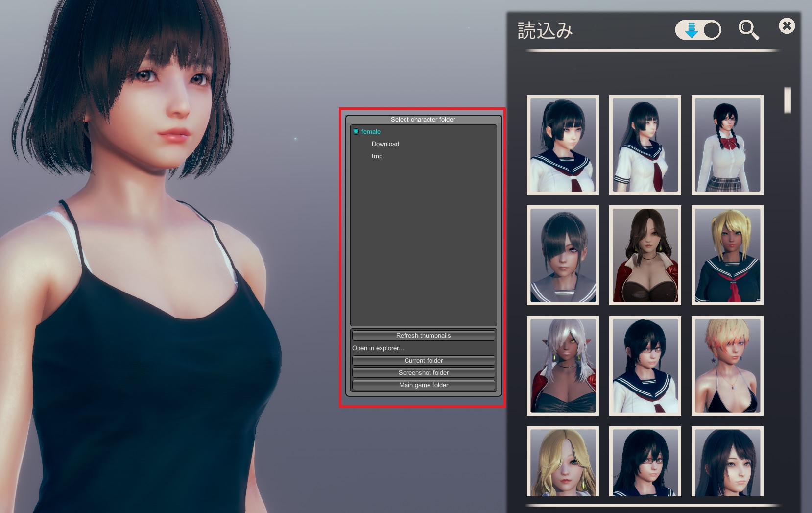The height and width of the screenshot is (513, 812).
Task: Collapse the female folder tree node
Action: tap(356, 131)
